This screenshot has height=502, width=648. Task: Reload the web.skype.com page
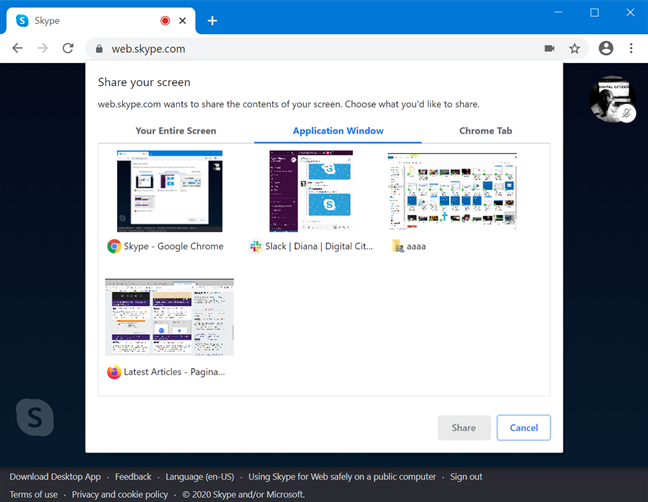click(68, 48)
